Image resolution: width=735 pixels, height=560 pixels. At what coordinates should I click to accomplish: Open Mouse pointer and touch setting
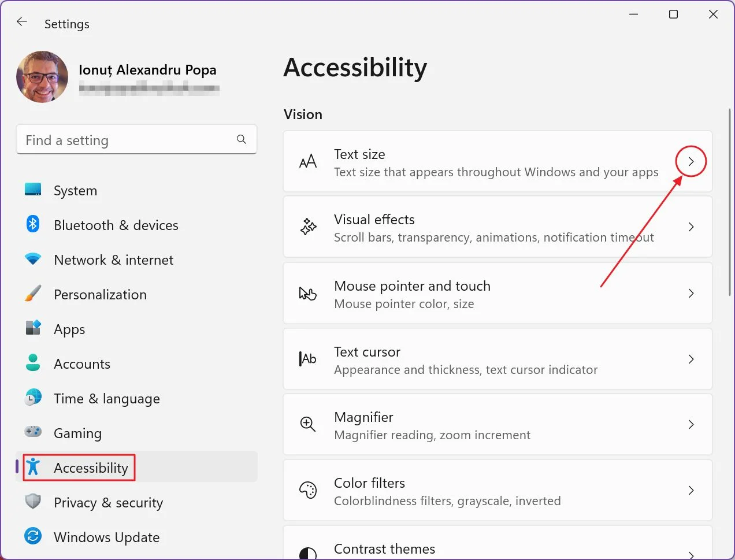(498, 293)
